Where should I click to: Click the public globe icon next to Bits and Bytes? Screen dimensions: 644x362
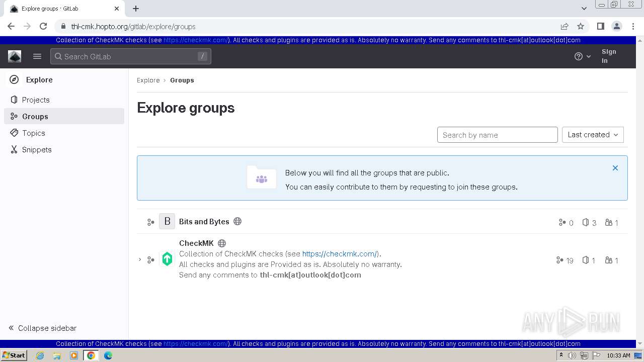(237, 221)
